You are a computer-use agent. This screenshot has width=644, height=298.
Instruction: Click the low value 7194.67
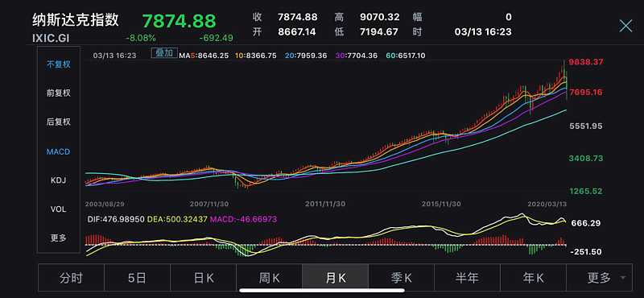(379, 31)
